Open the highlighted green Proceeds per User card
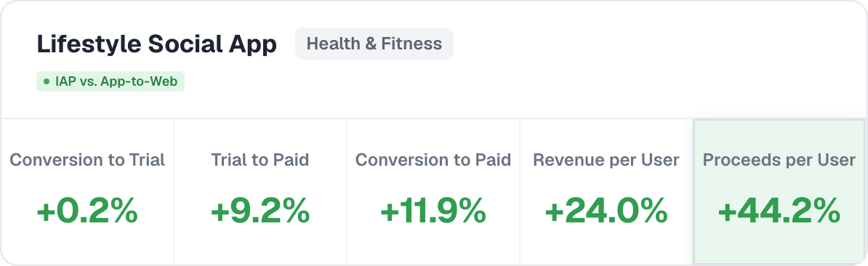 click(x=779, y=192)
